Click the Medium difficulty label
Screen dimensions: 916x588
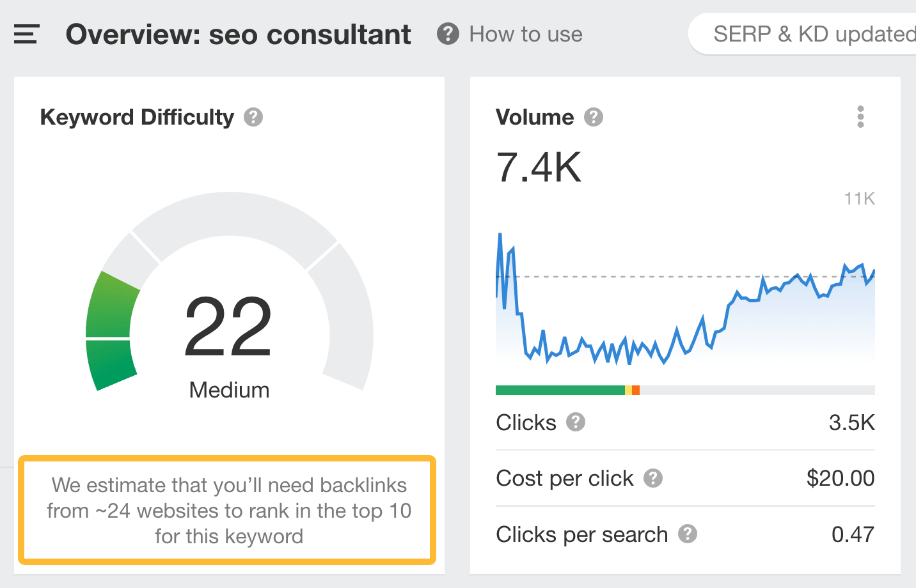pos(228,390)
